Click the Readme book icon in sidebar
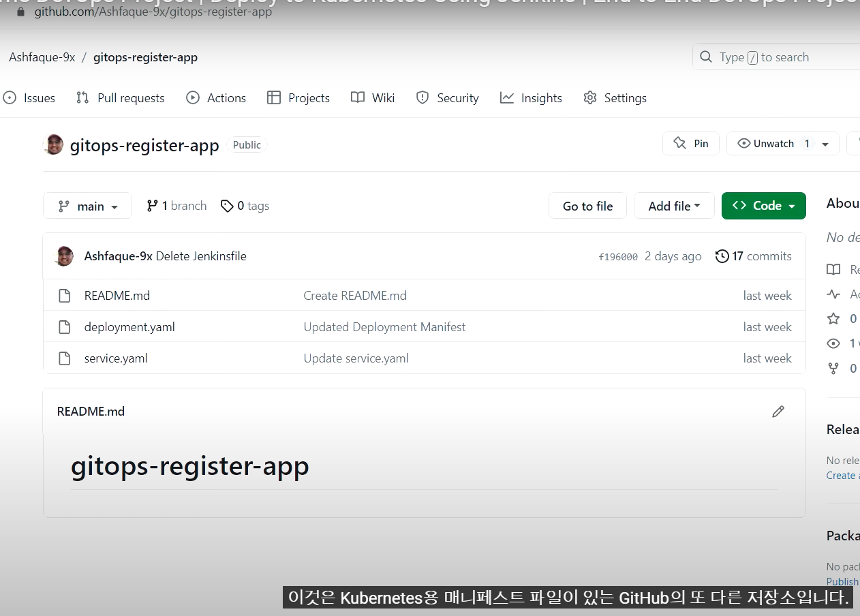 coord(833,270)
